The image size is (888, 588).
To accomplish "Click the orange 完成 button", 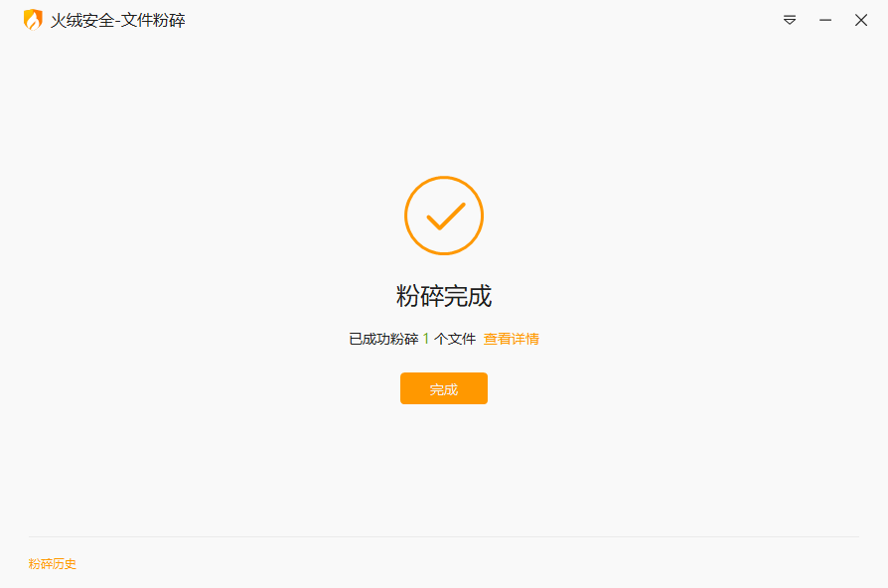I will click(x=444, y=388).
